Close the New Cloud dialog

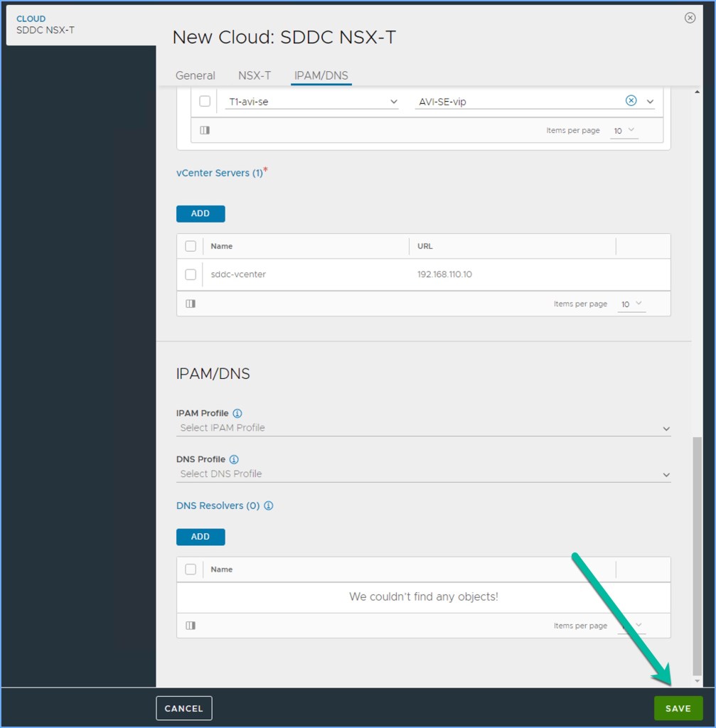coord(690,18)
